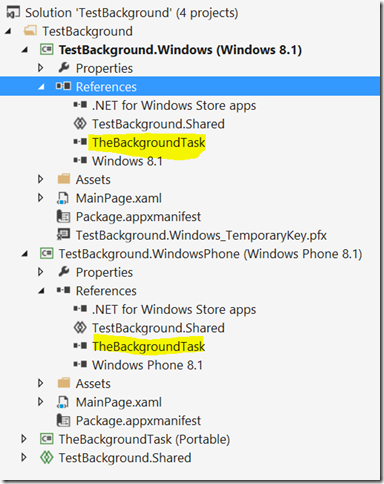Select the TheBackgroundTask (Portable) label
Viewport: 384px width, 484px height.
click(x=144, y=439)
